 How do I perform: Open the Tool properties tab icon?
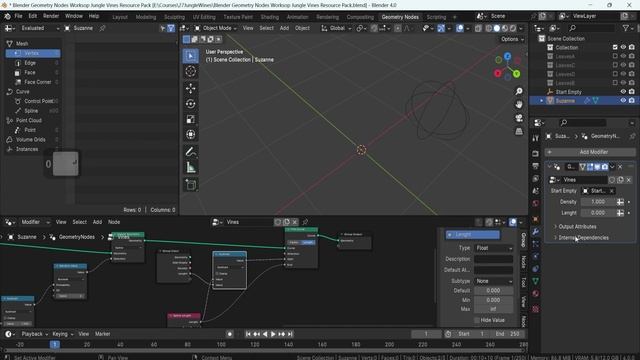[536, 138]
